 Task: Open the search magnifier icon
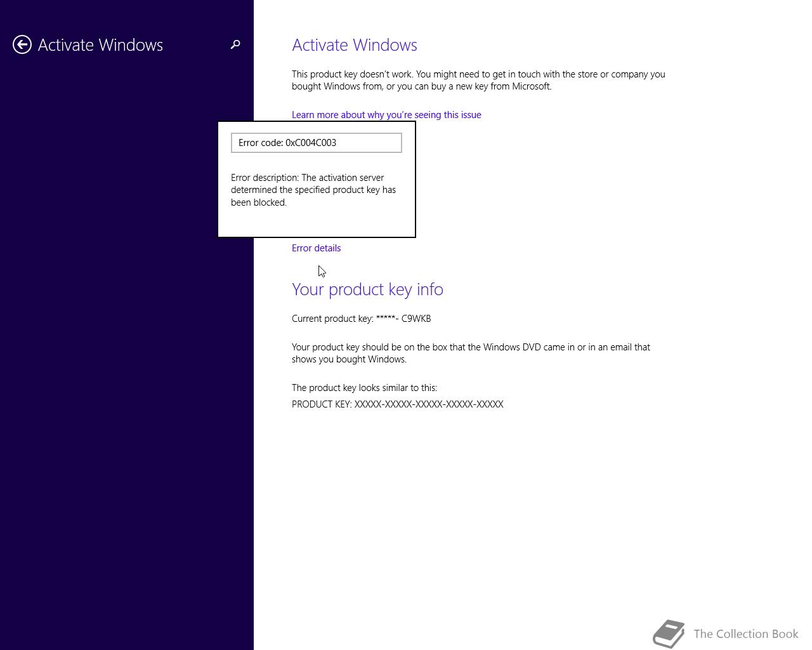click(235, 44)
